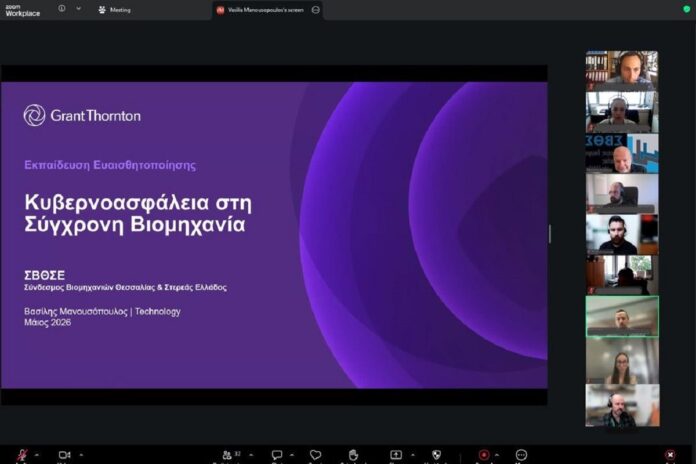This screenshot has width=696, height=464.
Task: Open the Chat panel icon
Action: [x=277, y=455]
